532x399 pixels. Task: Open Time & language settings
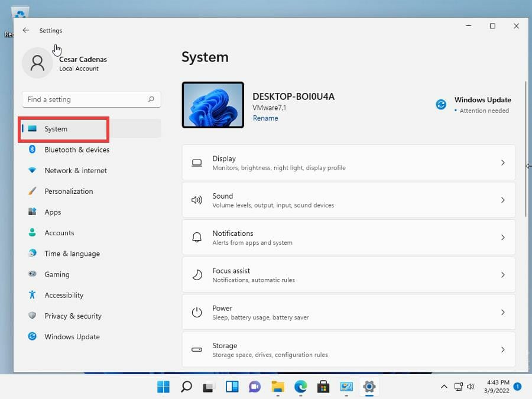(x=91, y=254)
